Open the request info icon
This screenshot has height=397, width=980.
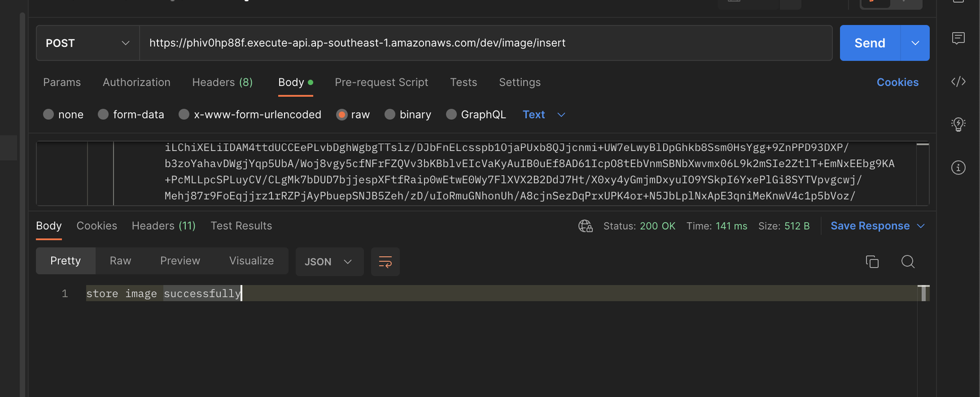(958, 168)
